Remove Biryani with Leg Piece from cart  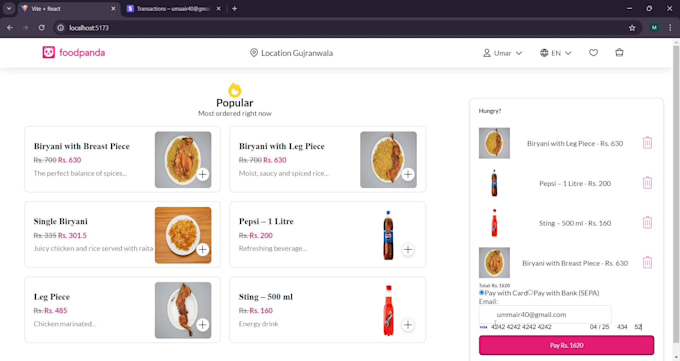coord(647,142)
